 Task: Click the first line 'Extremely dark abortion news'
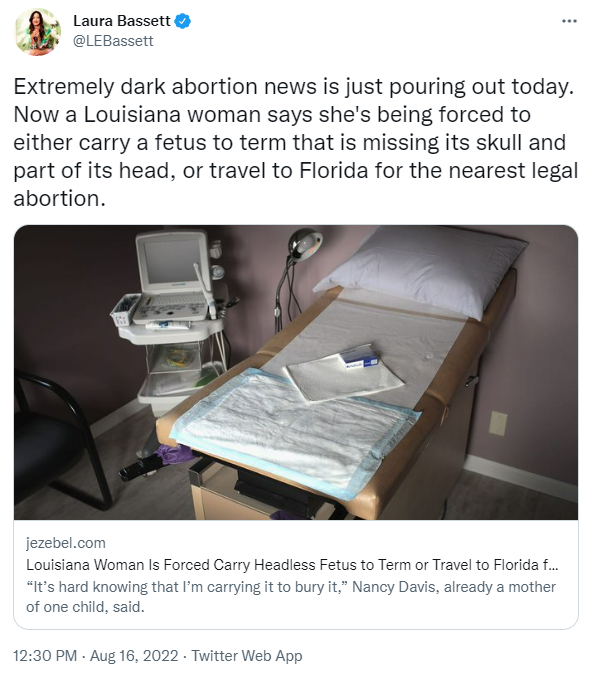294,87
